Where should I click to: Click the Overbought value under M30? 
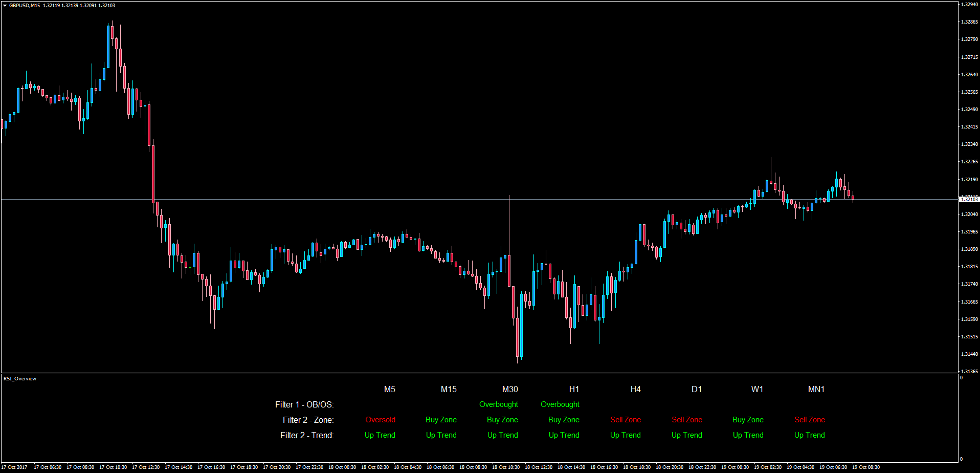(x=499, y=404)
